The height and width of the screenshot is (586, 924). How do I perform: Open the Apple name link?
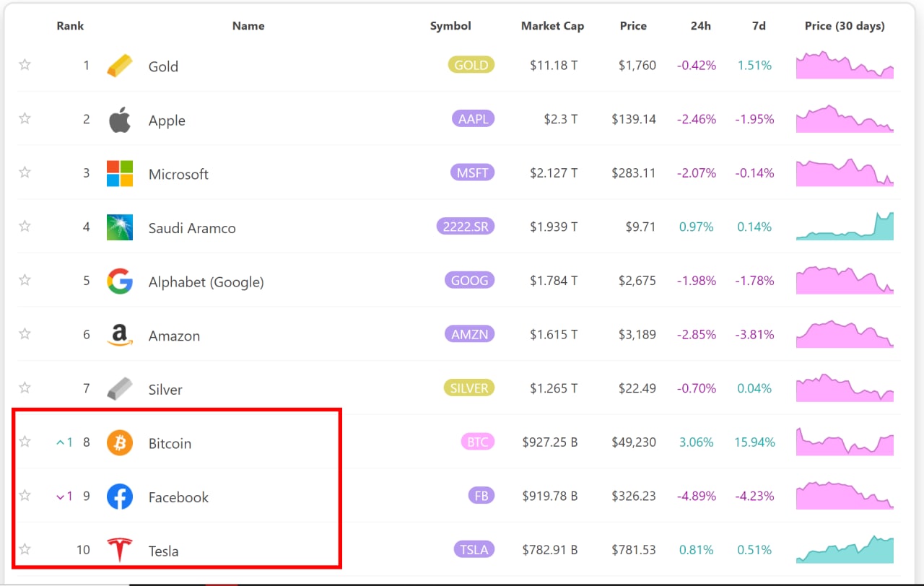167,121
